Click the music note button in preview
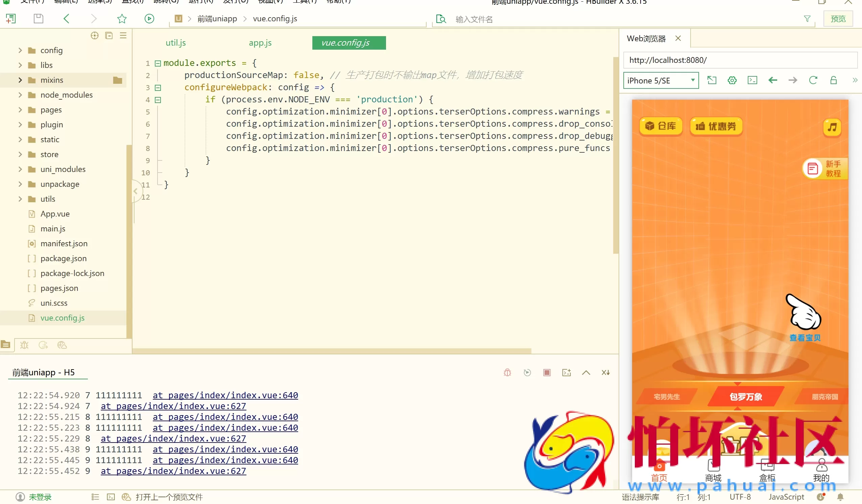The width and height of the screenshot is (862, 504). coord(832,127)
